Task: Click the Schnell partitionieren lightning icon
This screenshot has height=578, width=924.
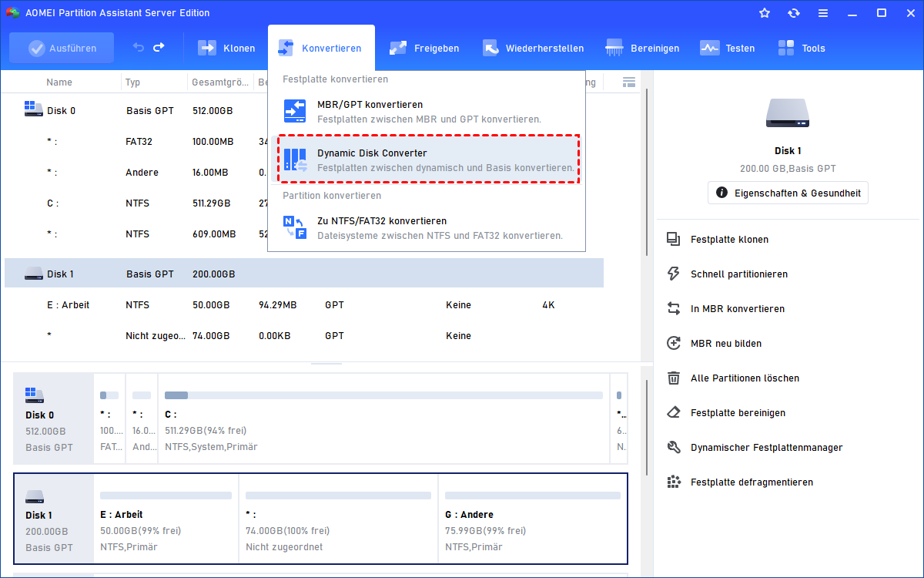Action: point(674,274)
